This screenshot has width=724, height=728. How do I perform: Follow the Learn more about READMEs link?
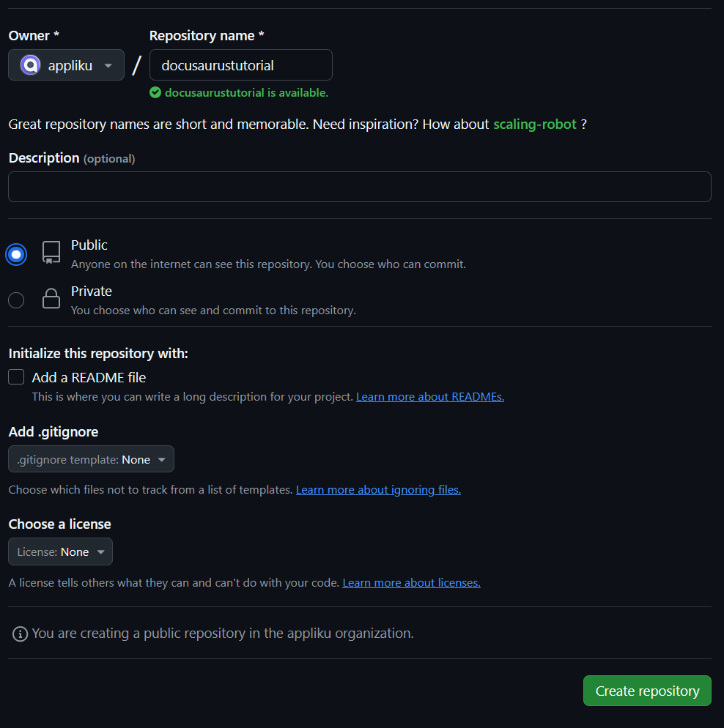429,396
